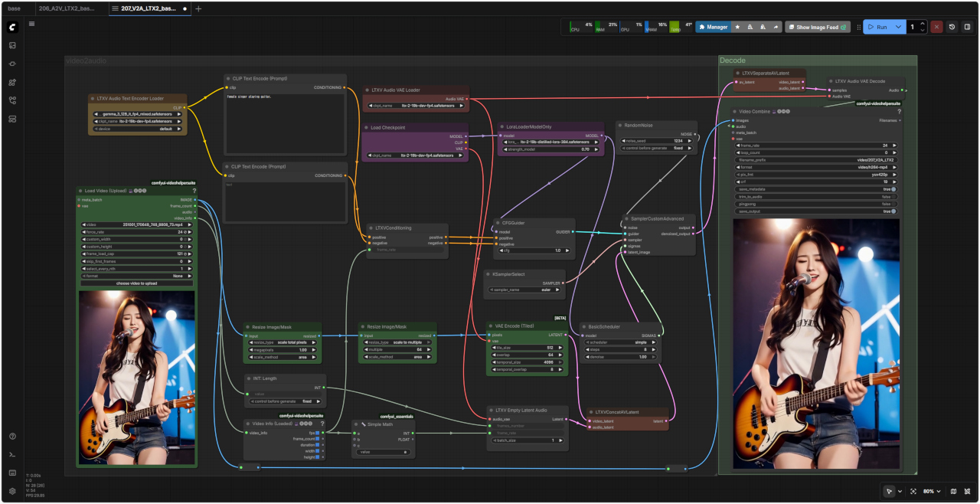Toggle save_metadata in Video Combine node

click(893, 189)
